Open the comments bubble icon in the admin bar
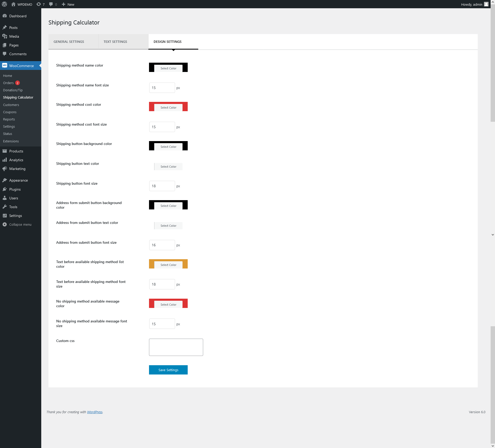This screenshot has width=495, height=448. coord(51,4)
